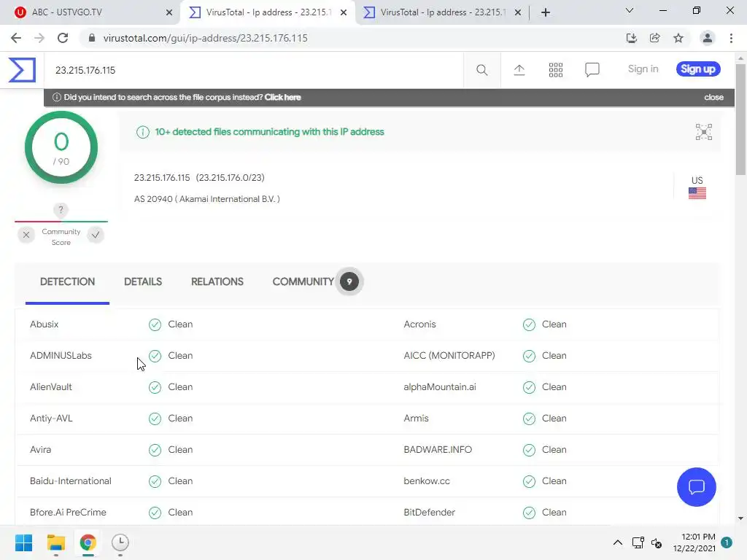Click the 23.215.176.0/23 network text

[230, 178]
